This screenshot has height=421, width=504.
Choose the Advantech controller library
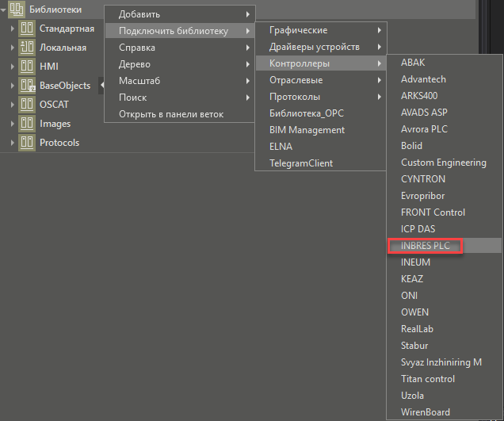[445, 79]
